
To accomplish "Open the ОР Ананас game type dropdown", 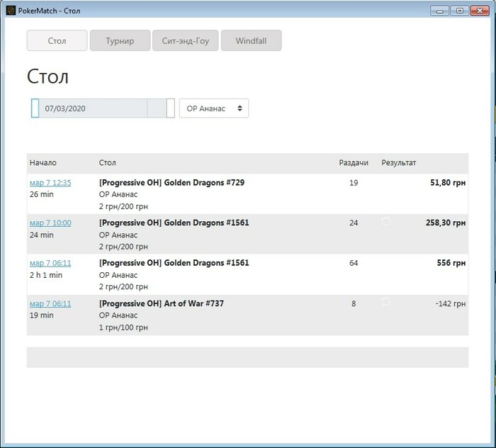I will click(x=214, y=108).
